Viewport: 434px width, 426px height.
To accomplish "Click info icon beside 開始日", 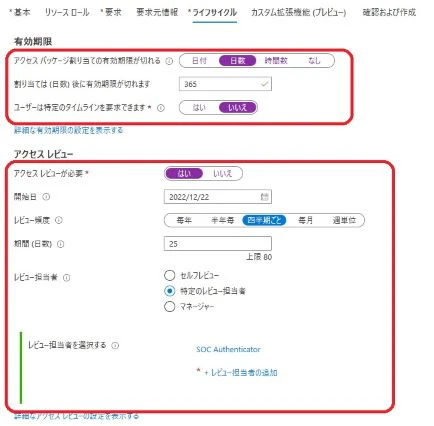I will [x=46, y=197].
